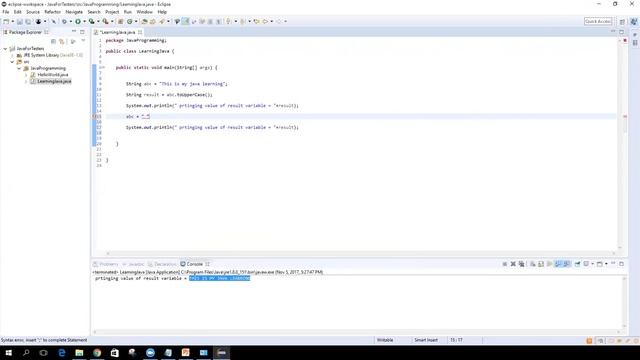This screenshot has height=360, width=640.
Task: Click the Open Type toolbar icon
Action: pos(144,21)
